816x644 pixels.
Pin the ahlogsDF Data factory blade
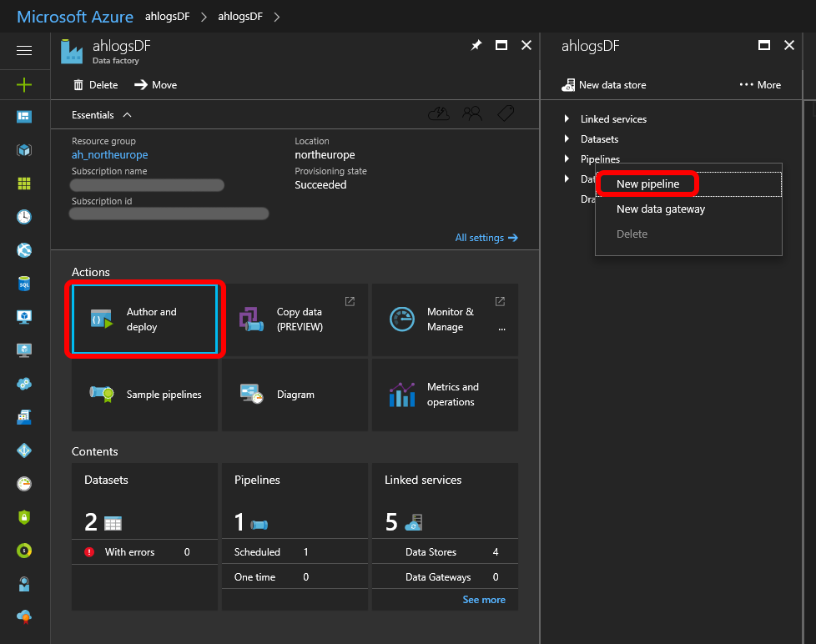476,45
